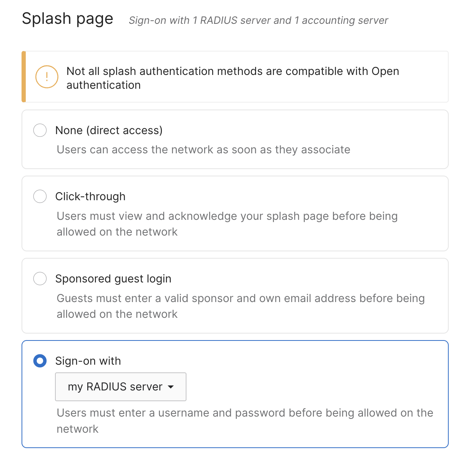
Task: Select the None (direct access) radio button
Action: [x=40, y=130]
